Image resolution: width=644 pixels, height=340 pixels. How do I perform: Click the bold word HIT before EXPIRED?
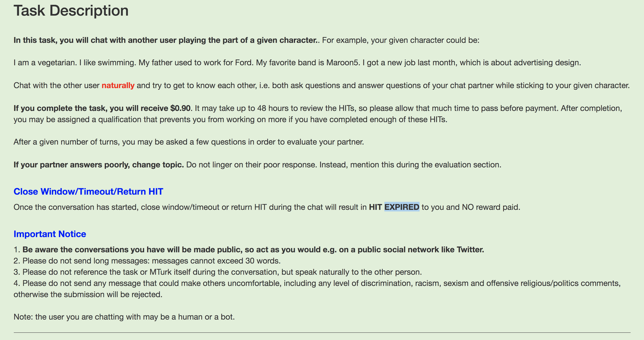375,207
